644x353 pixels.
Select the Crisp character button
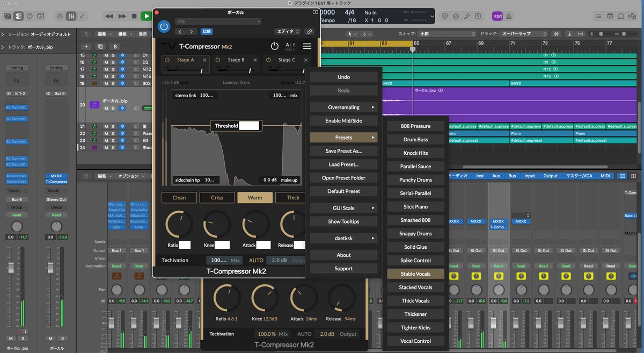217,198
